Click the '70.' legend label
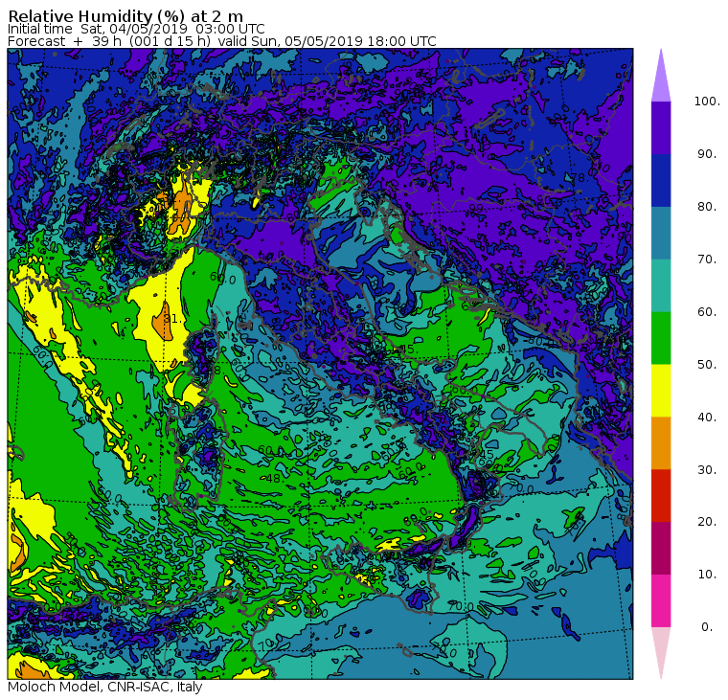 (x=707, y=259)
